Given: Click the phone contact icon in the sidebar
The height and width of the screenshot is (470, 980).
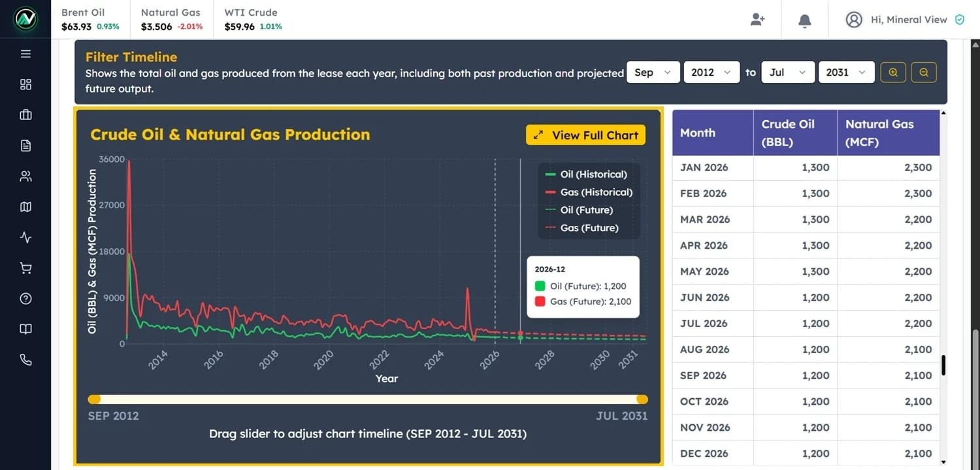Looking at the screenshot, I should pyautogui.click(x=25, y=360).
